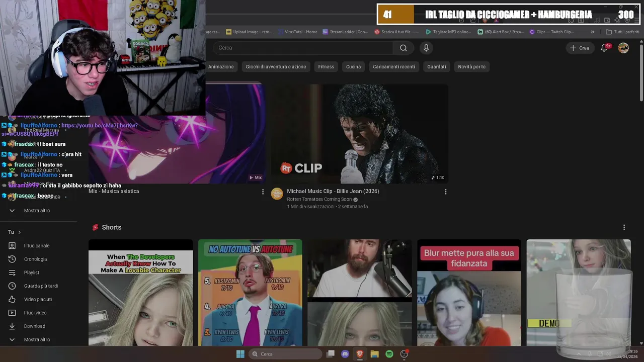
Task: Open Rotten Tomatoes Coming Soon channel name
Action: coord(319,199)
